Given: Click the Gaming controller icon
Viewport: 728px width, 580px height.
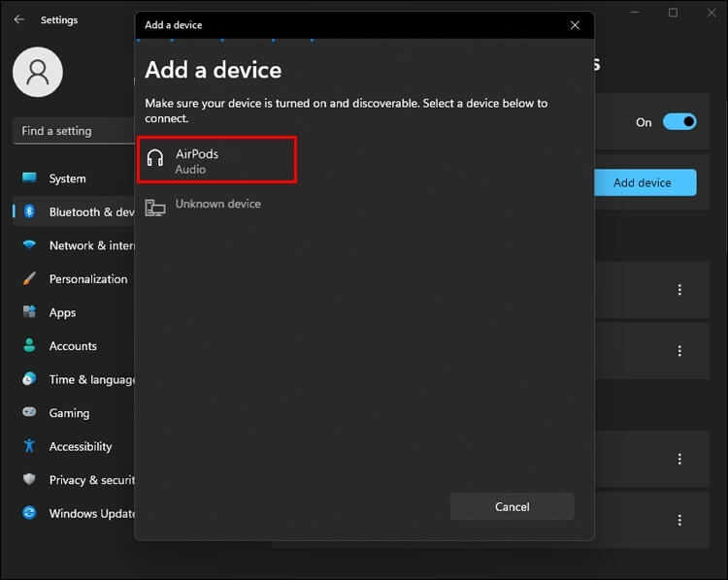Looking at the screenshot, I should point(29,411).
